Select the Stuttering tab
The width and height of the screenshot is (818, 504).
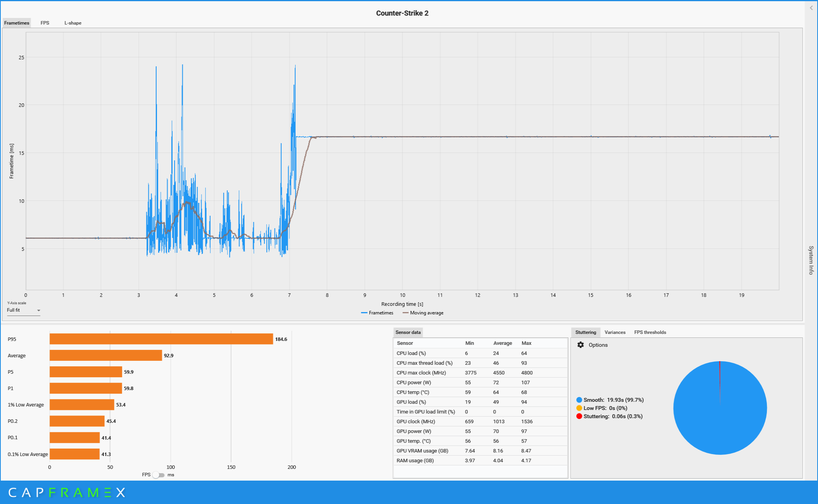tap(585, 332)
